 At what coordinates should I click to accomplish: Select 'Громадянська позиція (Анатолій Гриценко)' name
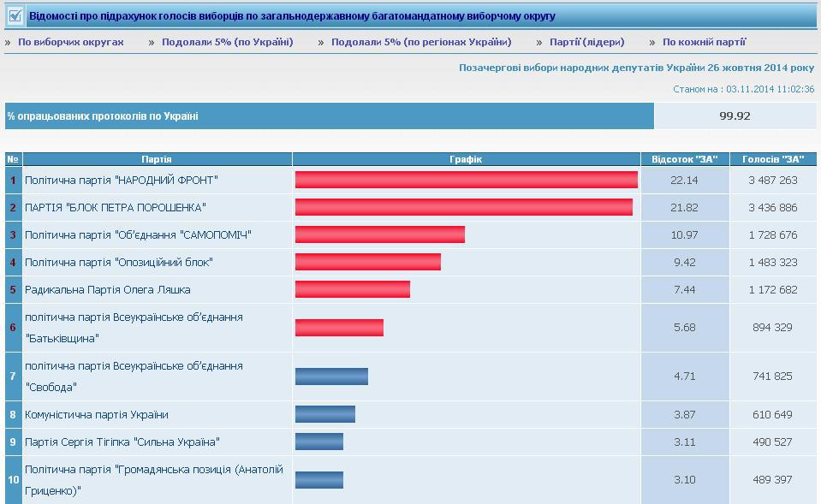[x=154, y=480]
